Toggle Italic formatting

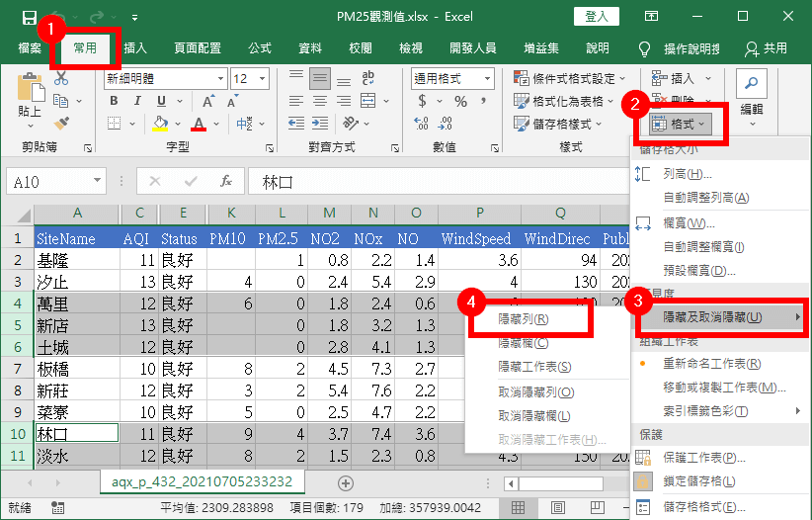[x=137, y=101]
